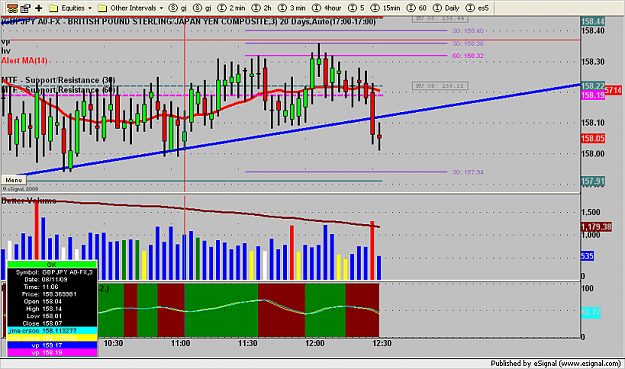This screenshot has width=625, height=369.
Task: Click the 12:00 time axis label
Action: point(314,343)
